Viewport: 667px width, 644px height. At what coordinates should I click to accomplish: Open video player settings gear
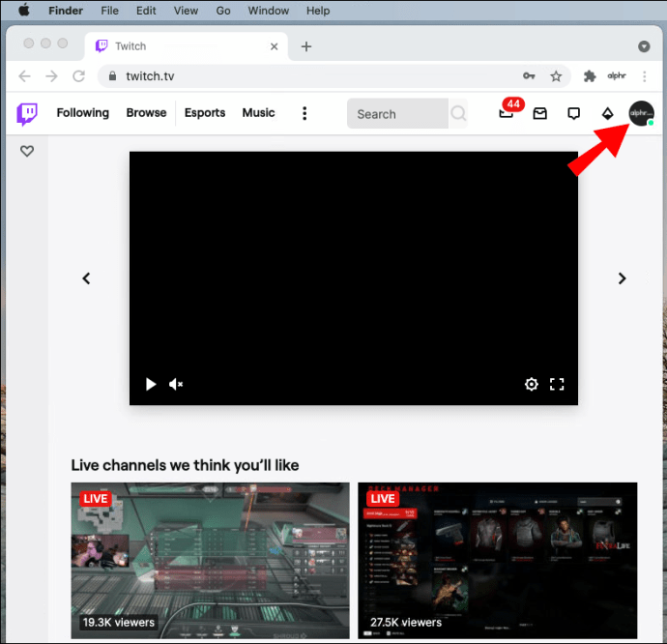pos(531,384)
